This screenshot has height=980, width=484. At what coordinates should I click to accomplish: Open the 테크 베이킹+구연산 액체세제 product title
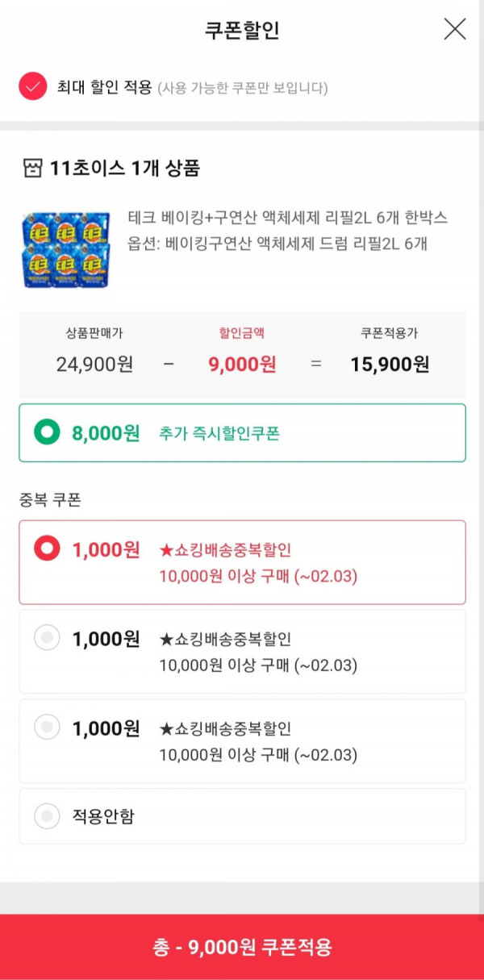[288, 218]
